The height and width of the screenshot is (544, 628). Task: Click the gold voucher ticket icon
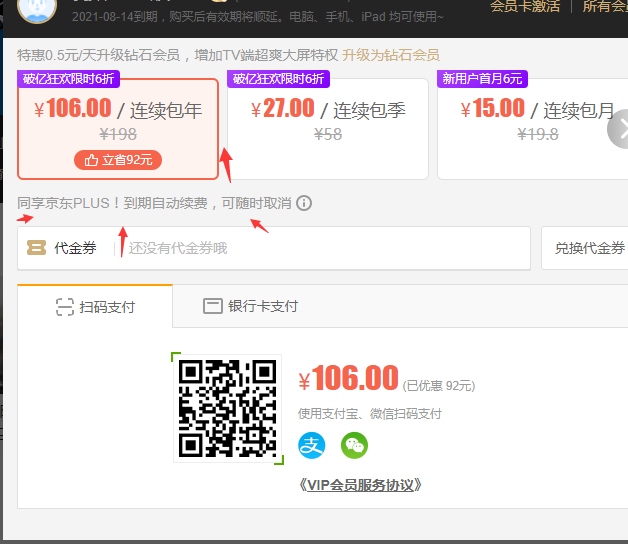click(37, 248)
